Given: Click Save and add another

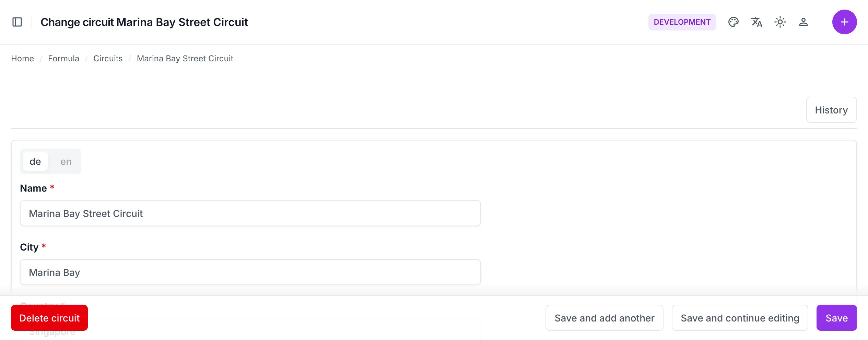Looking at the screenshot, I should point(605,318).
